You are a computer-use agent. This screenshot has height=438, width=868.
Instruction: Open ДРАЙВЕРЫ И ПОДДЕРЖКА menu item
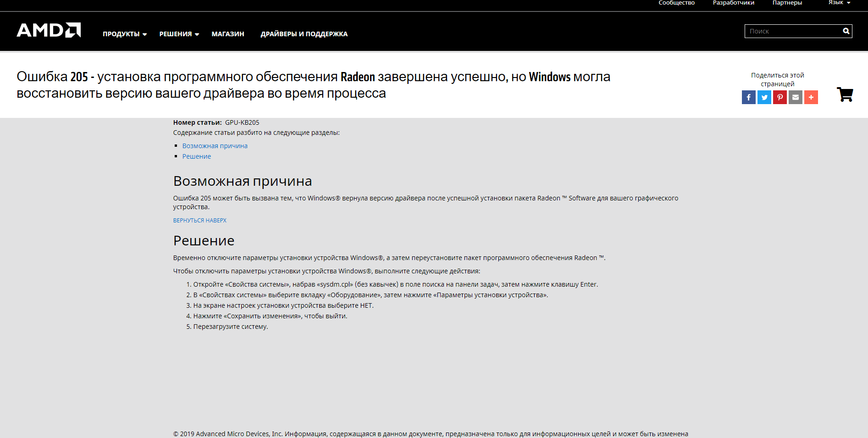click(x=304, y=34)
